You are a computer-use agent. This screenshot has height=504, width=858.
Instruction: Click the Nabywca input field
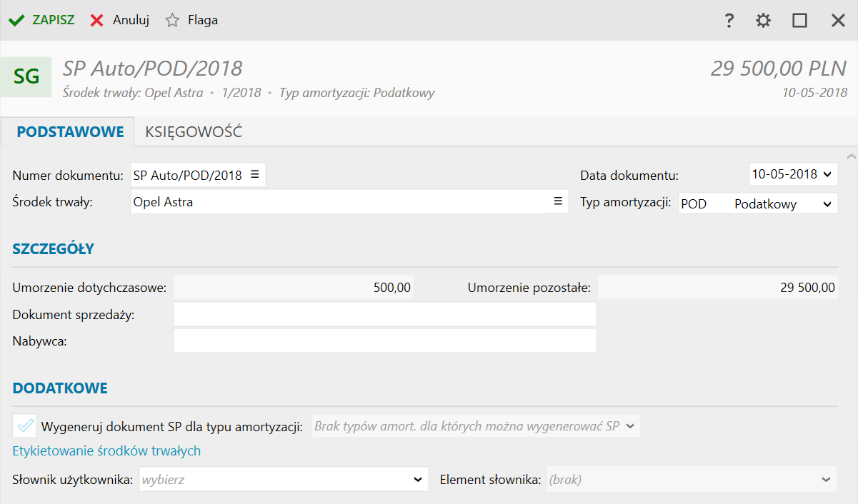tap(384, 341)
